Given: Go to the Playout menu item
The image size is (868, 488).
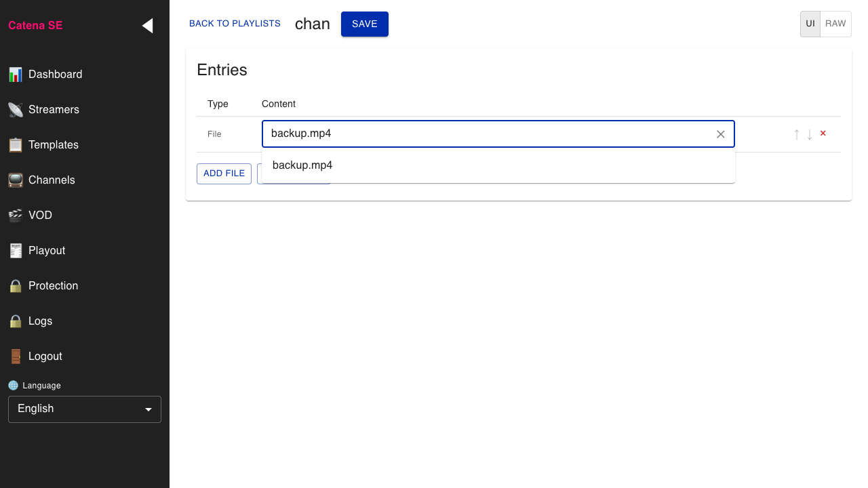Looking at the screenshot, I should point(47,251).
